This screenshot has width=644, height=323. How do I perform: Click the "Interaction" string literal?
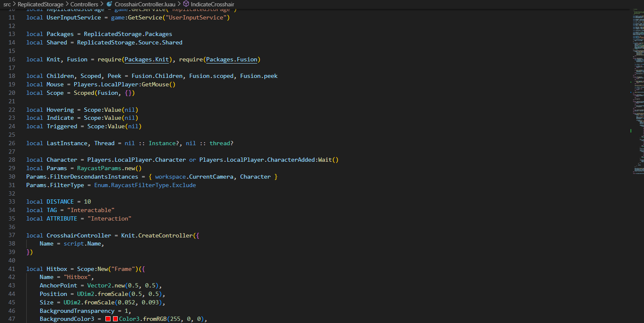tap(109, 218)
